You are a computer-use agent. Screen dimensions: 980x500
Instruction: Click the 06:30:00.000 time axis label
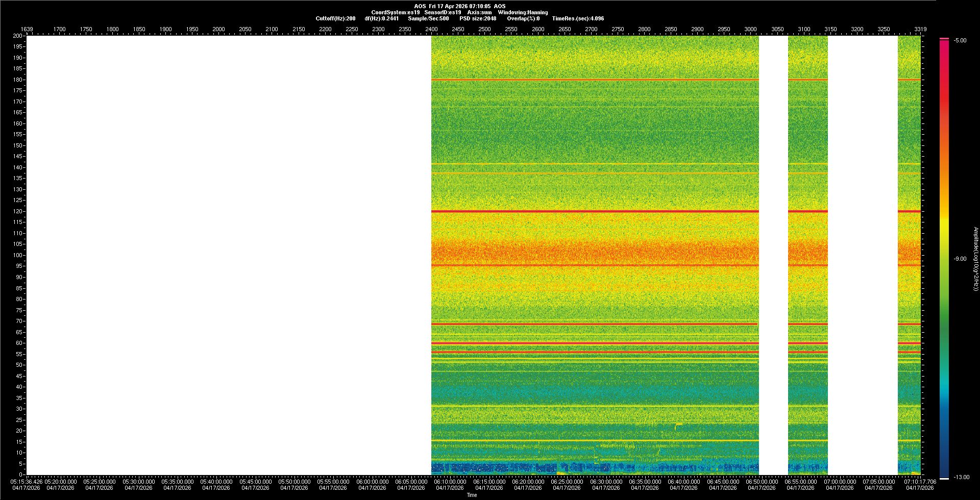[x=606, y=482]
